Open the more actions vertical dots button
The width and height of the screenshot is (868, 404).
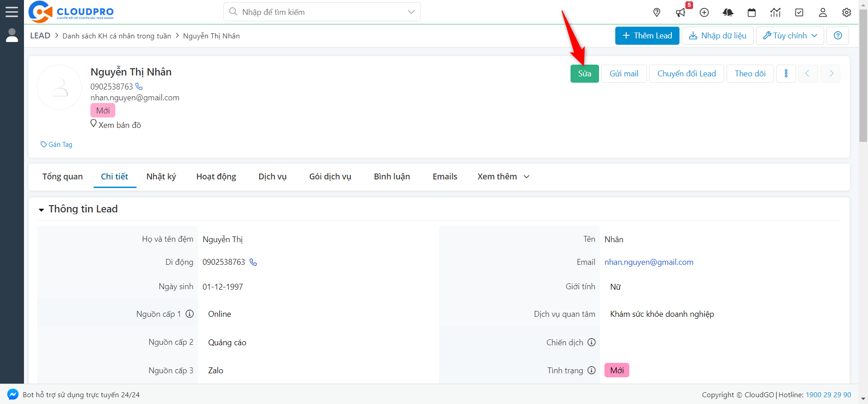786,74
